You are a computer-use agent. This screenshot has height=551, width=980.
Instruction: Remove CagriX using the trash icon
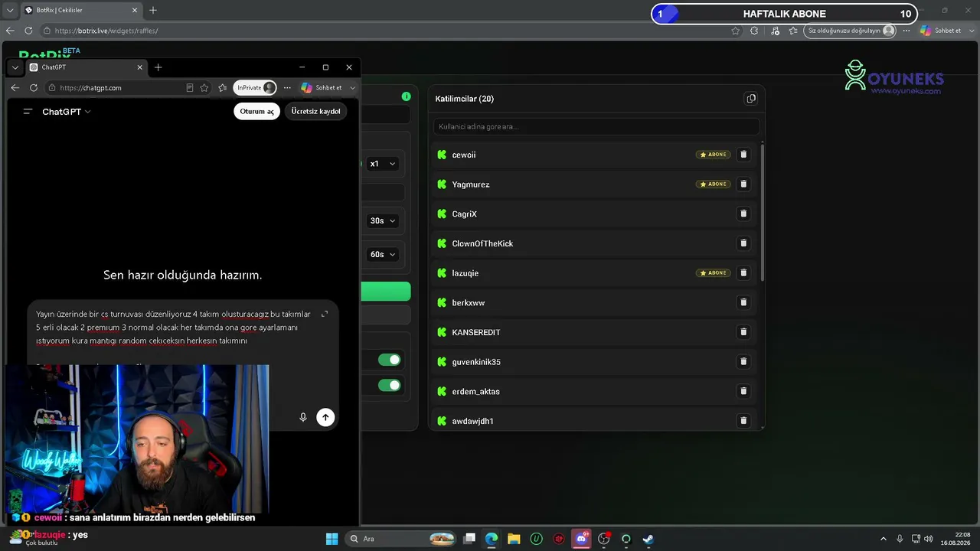click(743, 214)
